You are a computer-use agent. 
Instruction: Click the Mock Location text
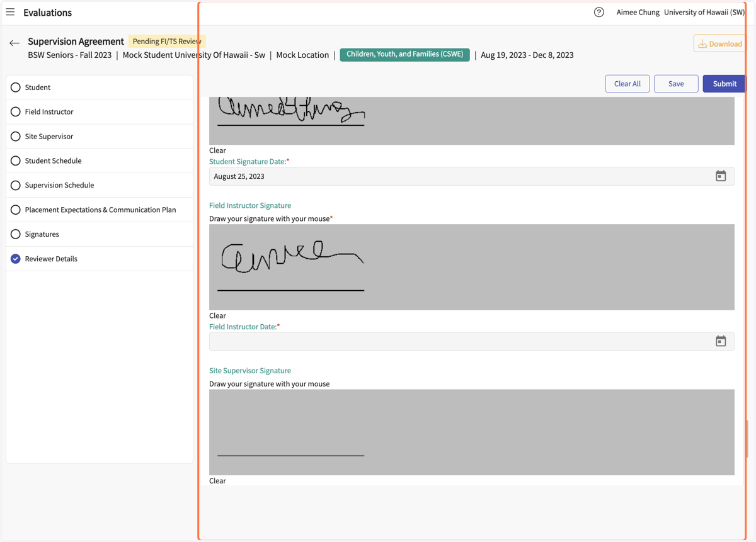click(302, 55)
